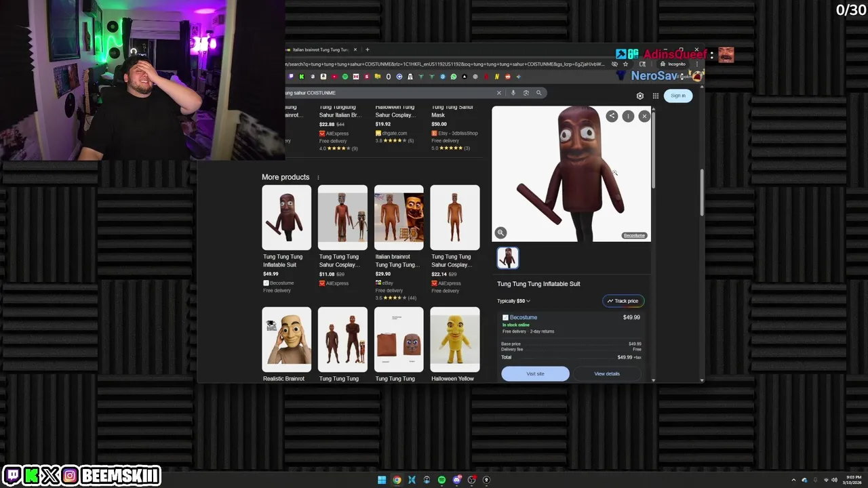
Task: Open the Italian brainrot eBay $29.90 listing
Action: point(399,243)
